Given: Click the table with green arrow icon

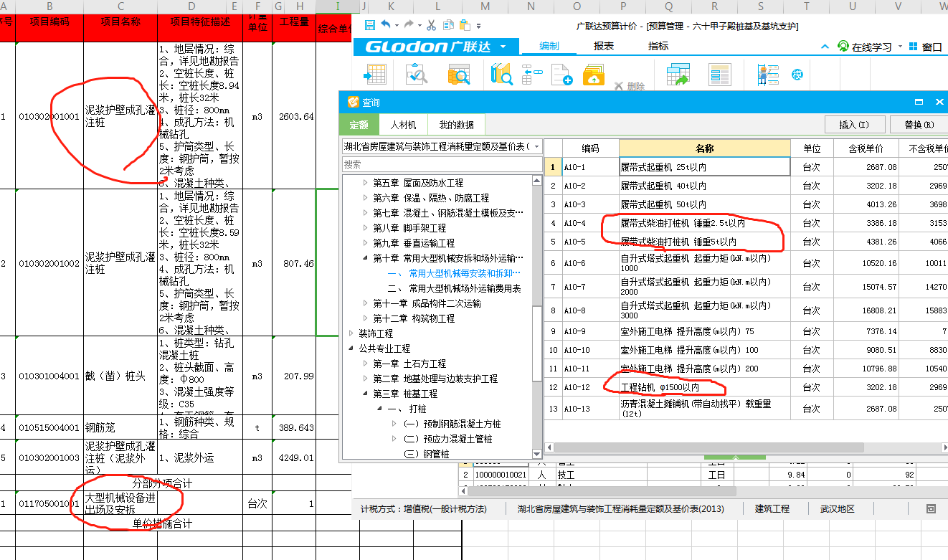Looking at the screenshot, I should (x=678, y=74).
